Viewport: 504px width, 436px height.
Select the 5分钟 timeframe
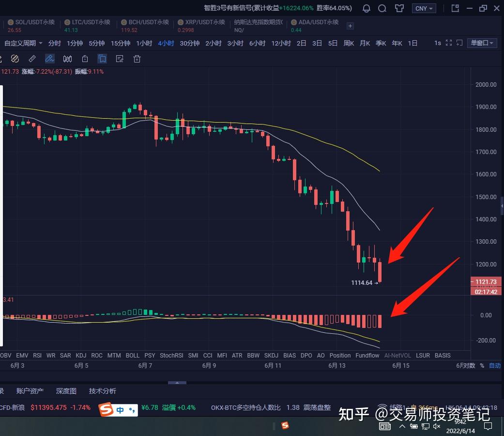97,43
